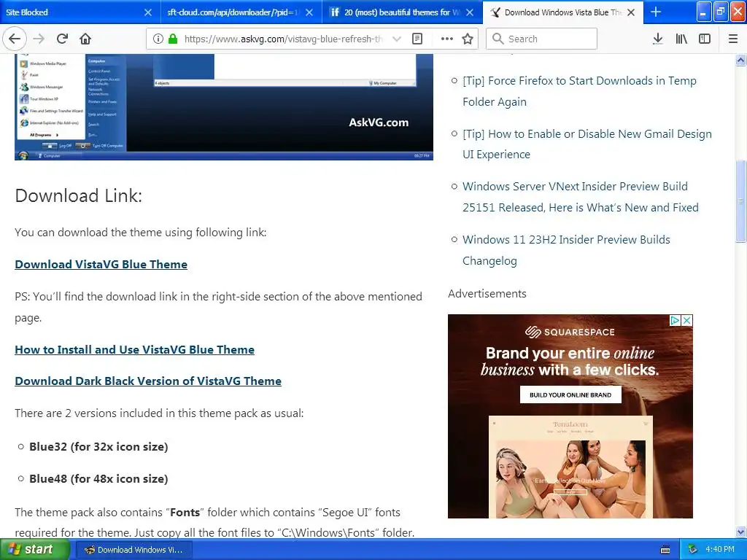The image size is (747, 560).
Task: Open Enable or Disable New Gmail Design tip
Action: [587, 144]
